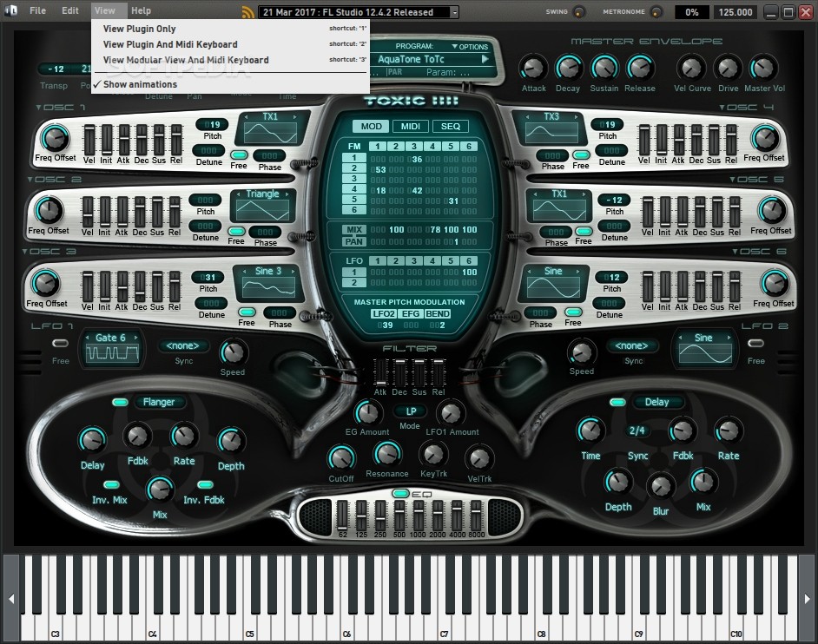The width and height of the screenshot is (818, 644).
Task: Click the Vel Curve knob
Action: click(691, 68)
